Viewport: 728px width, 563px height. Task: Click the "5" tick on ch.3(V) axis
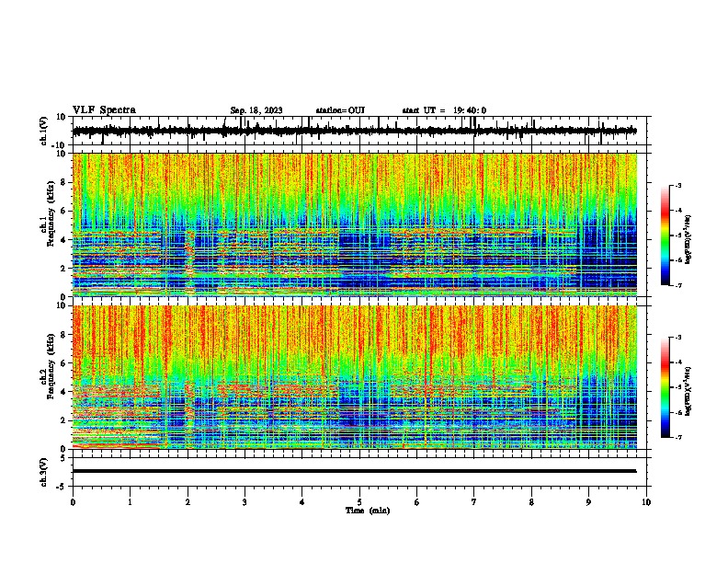coord(63,457)
